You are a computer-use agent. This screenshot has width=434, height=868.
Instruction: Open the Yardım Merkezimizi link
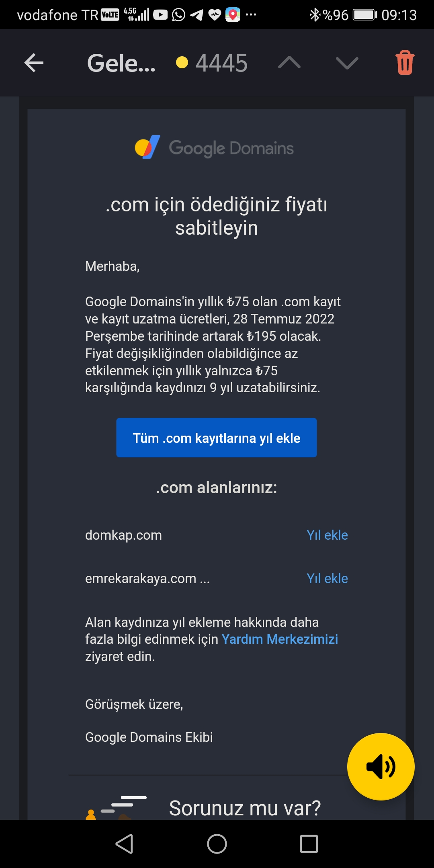(x=280, y=639)
